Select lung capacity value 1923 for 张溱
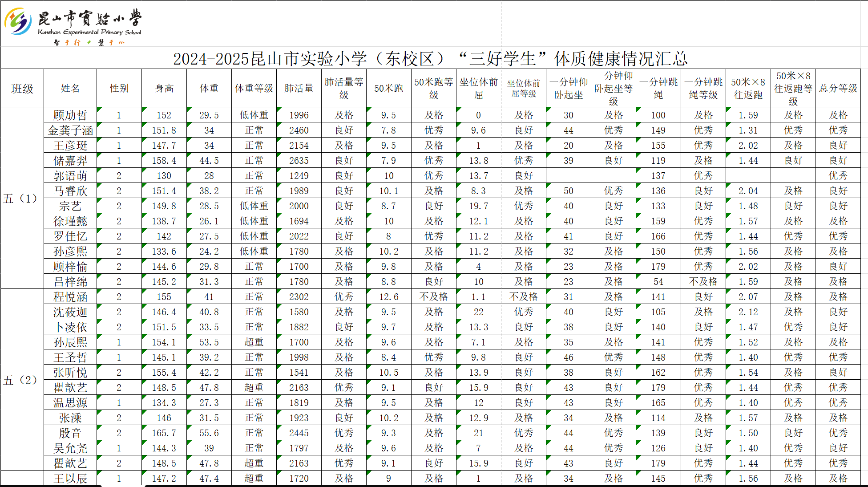Screen dimensions: 868x487 [x=299, y=418]
